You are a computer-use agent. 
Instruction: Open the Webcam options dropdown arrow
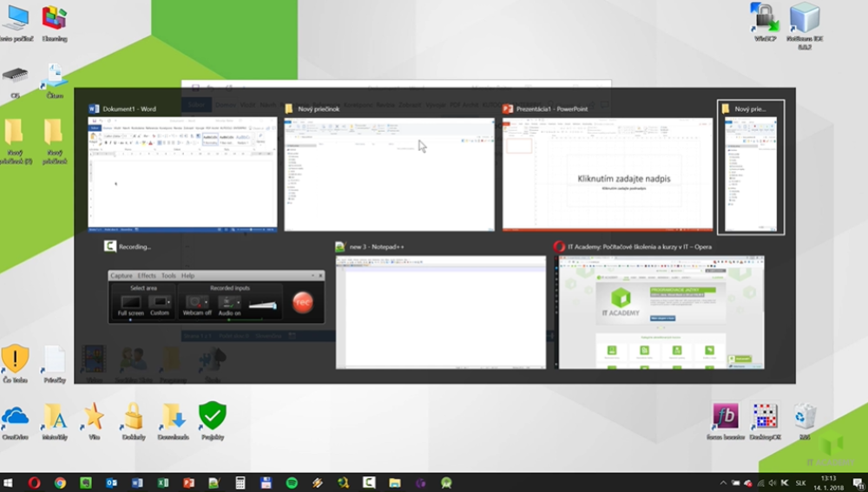tap(207, 301)
